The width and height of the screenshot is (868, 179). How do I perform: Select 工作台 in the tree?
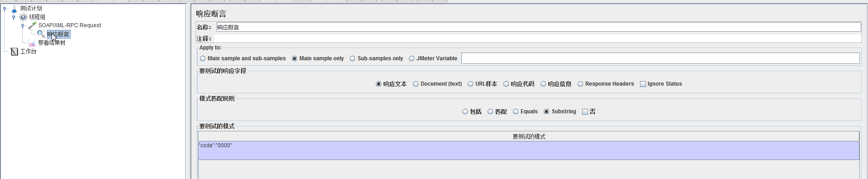coord(28,52)
